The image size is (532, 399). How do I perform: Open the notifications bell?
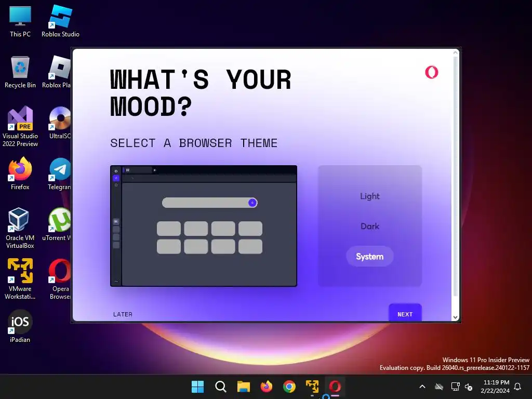point(518,387)
